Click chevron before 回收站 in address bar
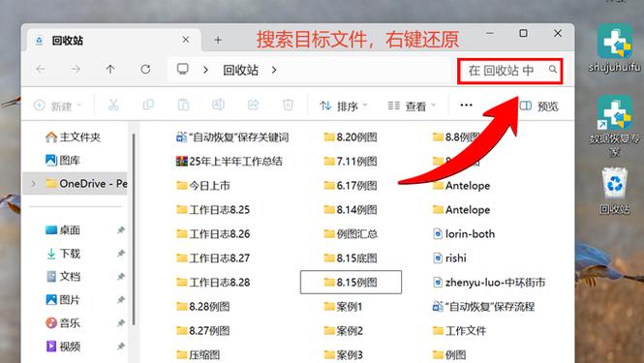 pyautogui.click(x=205, y=71)
